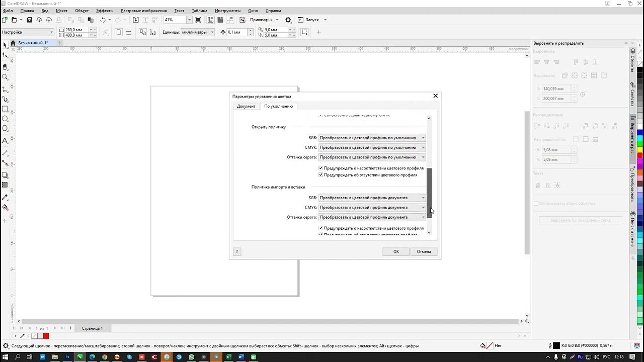Toggle Использовать абрис объектов checkbox
Viewport: 644px width, 362px height.
[536, 204]
